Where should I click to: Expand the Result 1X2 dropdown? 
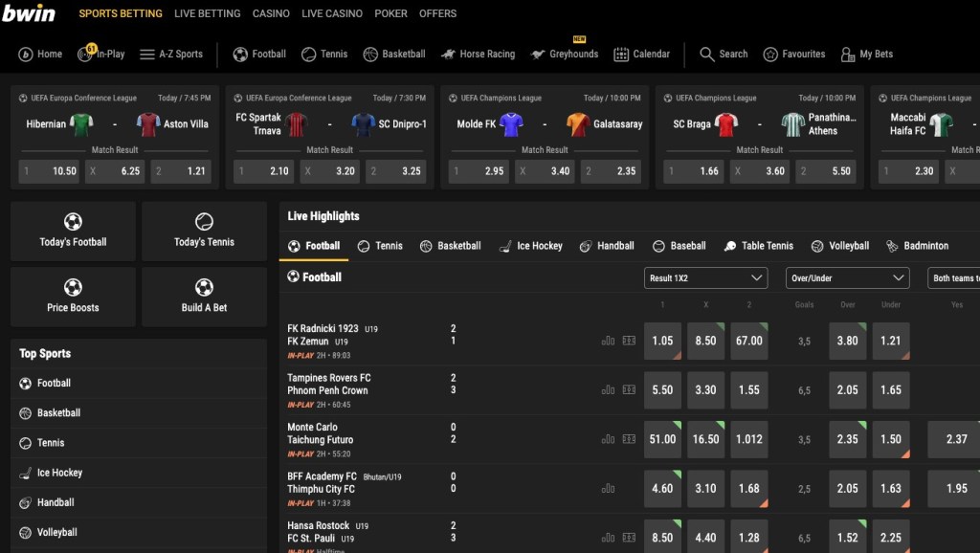[705, 278]
